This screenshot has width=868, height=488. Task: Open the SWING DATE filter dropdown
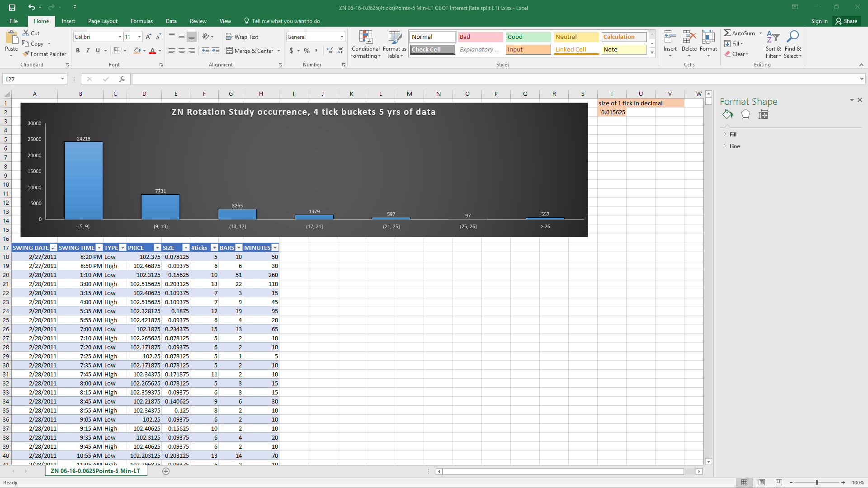(x=53, y=248)
